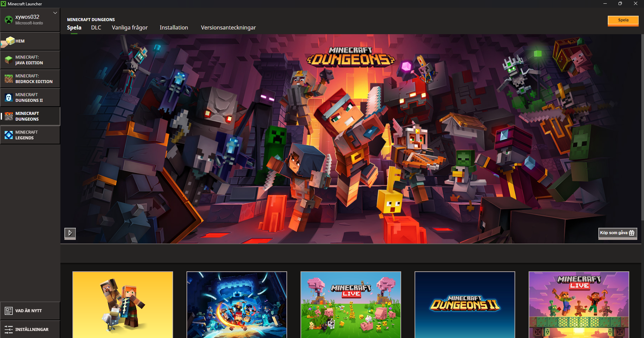Close the Minecraft Launcher window
Screen dimensions: 644x338
[636, 4]
